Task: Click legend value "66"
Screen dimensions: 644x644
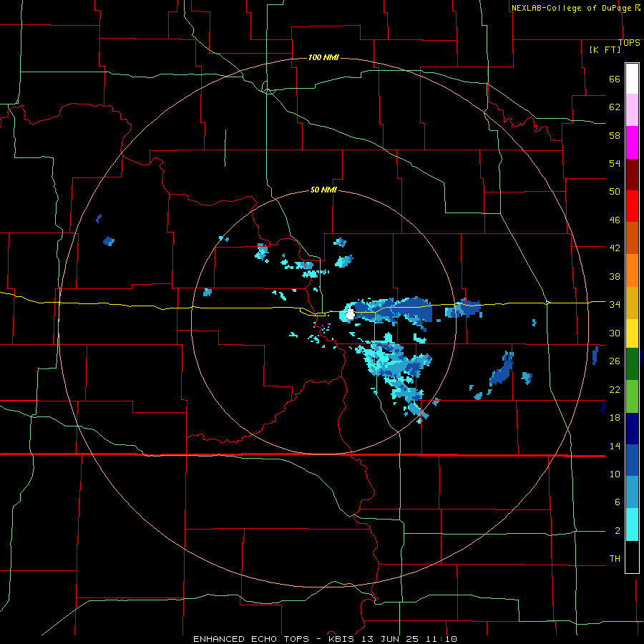Action: (x=615, y=79)
